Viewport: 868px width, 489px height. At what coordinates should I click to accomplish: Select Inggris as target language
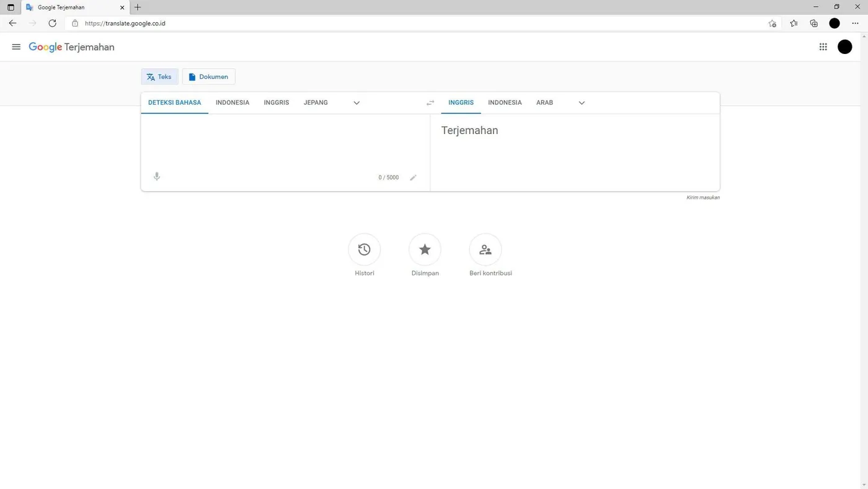(x=461, y=103)
